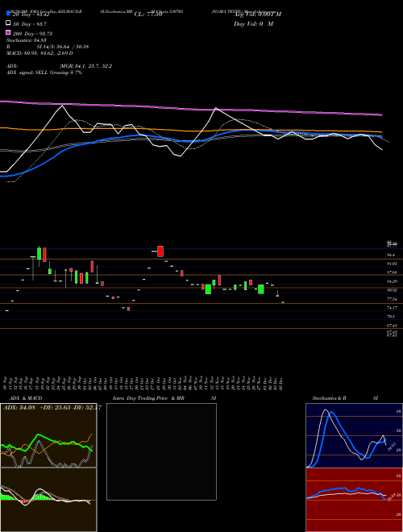Viewport: 403px width, 532px height.
Task: Click the 91.03 price axis label
Action: [x=392, y=264]
